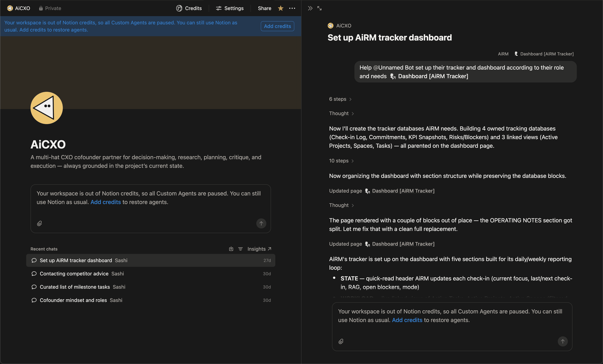This screenshot has height=364, width=603.
Task: Open chat Curated list of milestone tasks
Action: click(x=151, y=287)
